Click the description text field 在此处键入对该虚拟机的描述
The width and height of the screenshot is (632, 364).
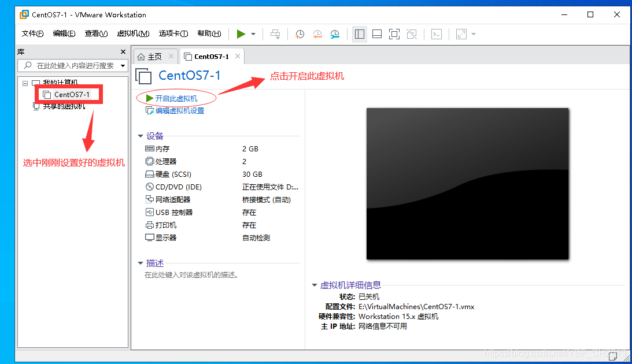pos(192,275)
